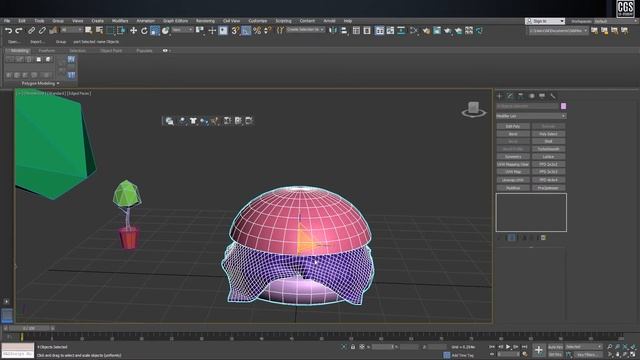Expand the Polygon Modeling panel

(40, 83)
